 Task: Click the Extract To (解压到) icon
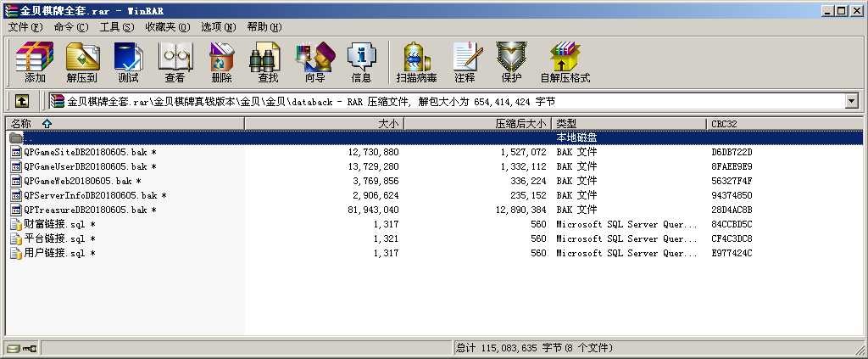(82, 62)
